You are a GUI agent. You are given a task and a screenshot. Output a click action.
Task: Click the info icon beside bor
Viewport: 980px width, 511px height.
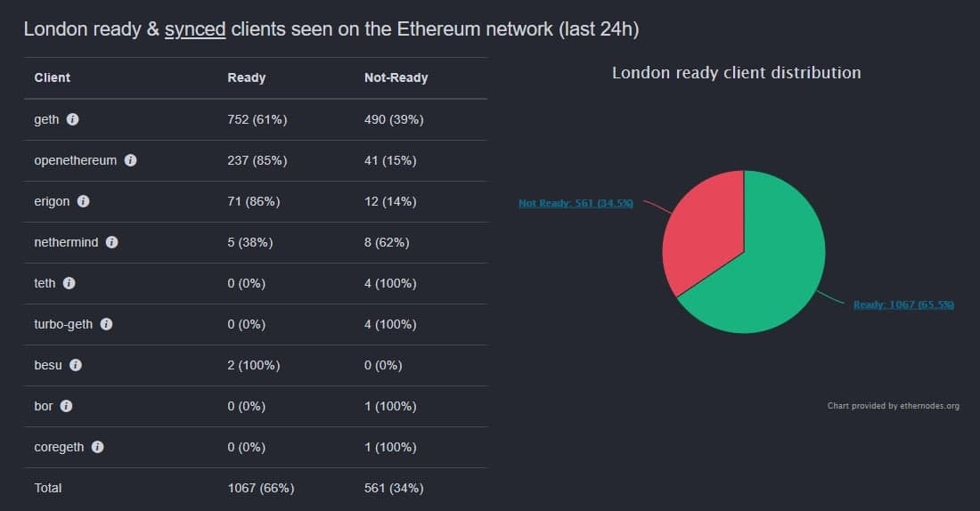(66, 406)
